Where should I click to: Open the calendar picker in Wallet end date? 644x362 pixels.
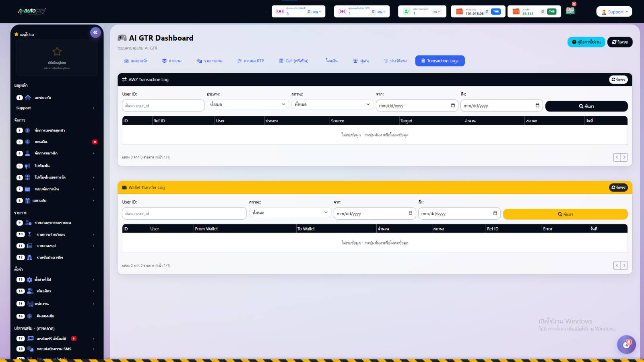495,214
